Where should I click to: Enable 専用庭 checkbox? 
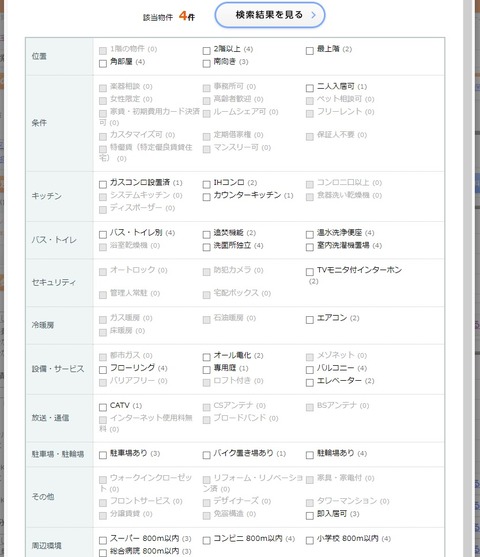coord(206,370)
